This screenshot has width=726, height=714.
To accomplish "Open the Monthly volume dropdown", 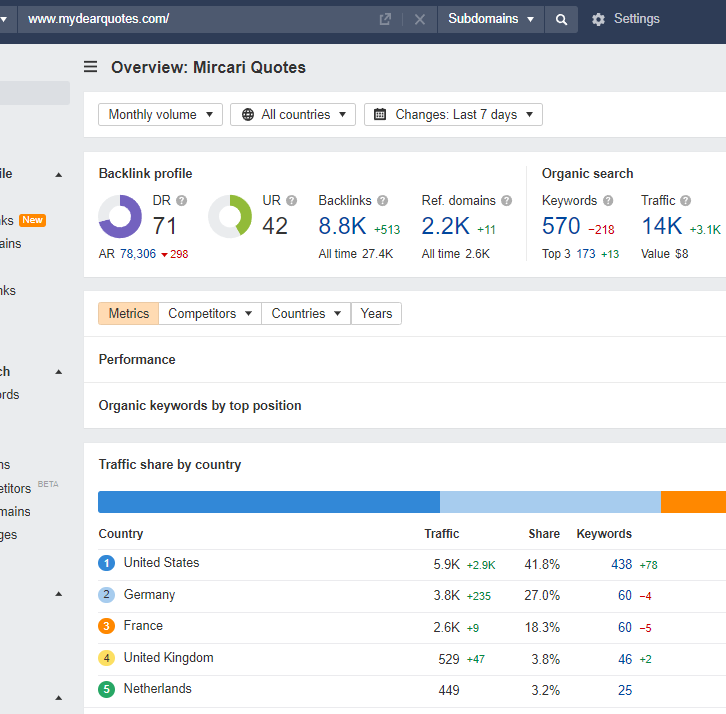I will click(160, 114).
